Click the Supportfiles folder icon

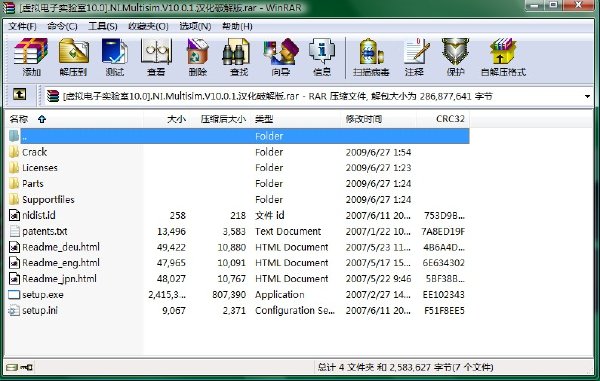(14, 199)
